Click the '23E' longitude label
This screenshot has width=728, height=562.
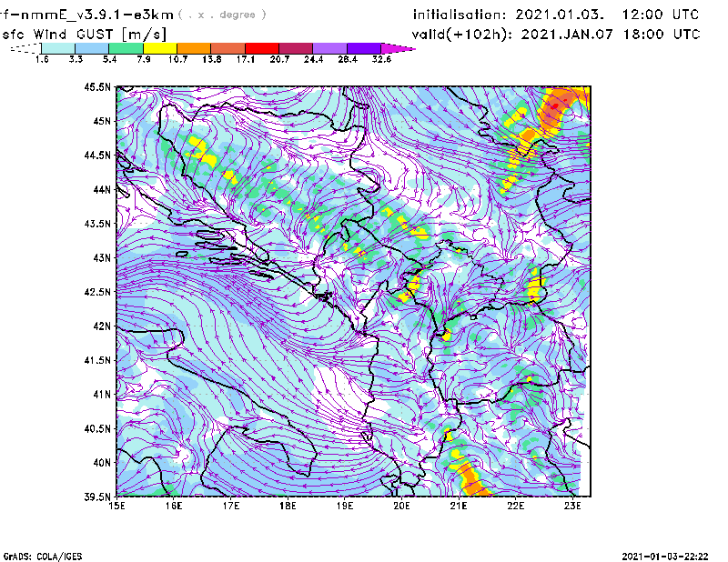point(572,506)
